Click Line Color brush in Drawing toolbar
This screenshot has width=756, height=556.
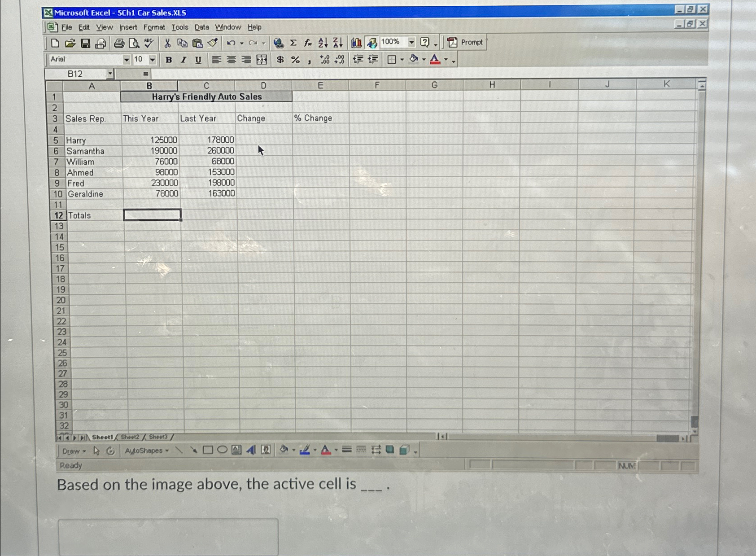click(x=305, y=450)
